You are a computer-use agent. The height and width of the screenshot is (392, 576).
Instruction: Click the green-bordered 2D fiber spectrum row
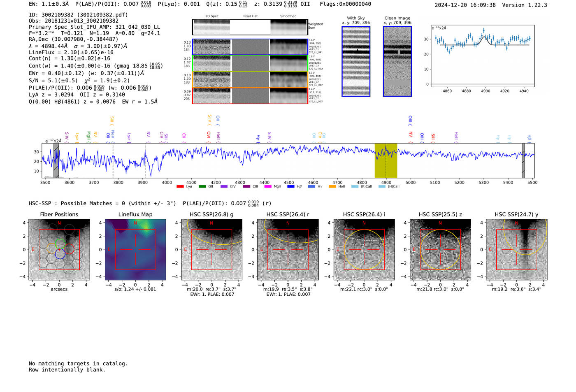(250, 63)
